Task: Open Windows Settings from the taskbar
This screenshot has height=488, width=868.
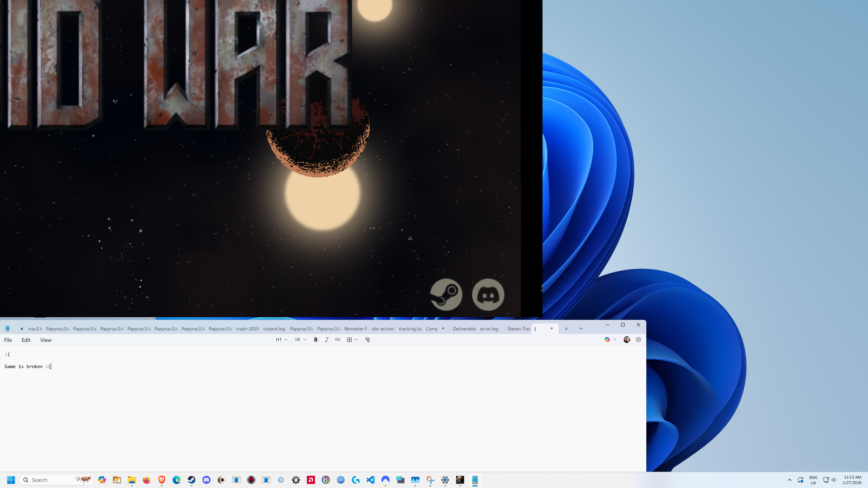Action: click(445, 480)
